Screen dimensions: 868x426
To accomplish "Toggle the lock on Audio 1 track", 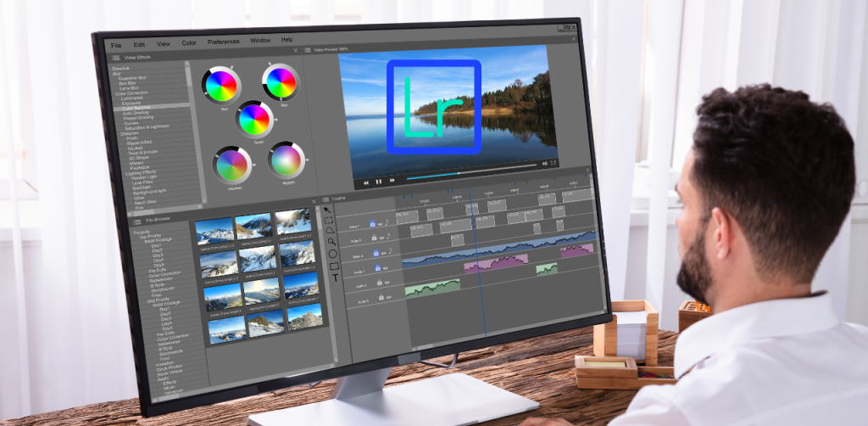I will click(x=378, y=269).
